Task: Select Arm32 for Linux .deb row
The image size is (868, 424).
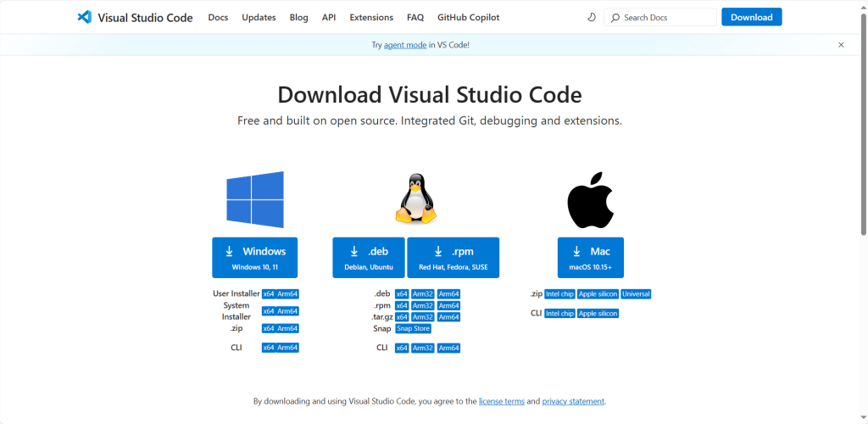Action: coord(423,294)
